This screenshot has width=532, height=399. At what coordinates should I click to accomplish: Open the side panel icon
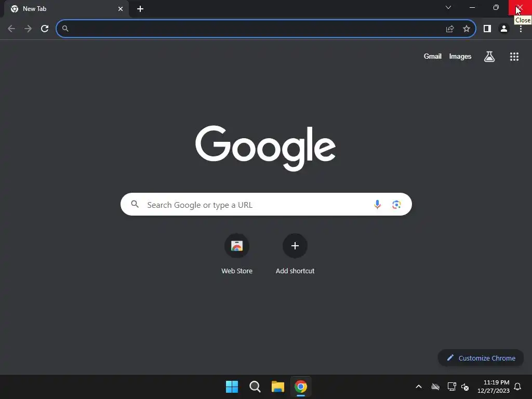[x=487, y=29]
